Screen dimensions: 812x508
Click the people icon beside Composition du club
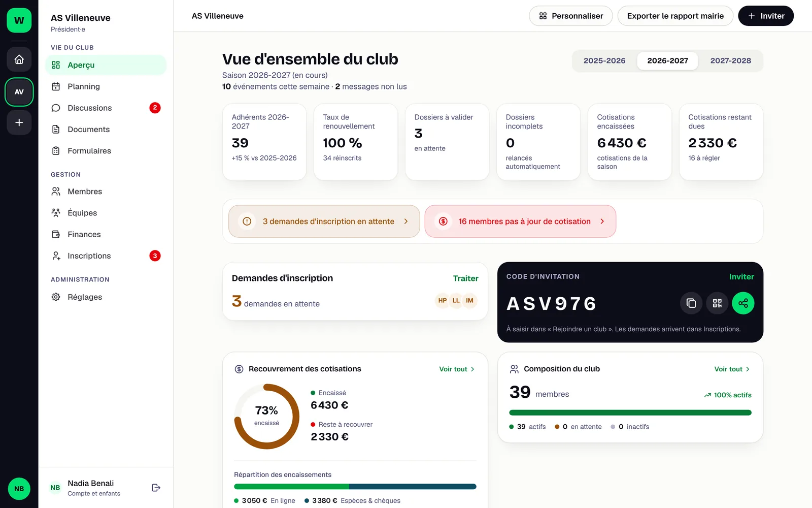click(514, 369)
